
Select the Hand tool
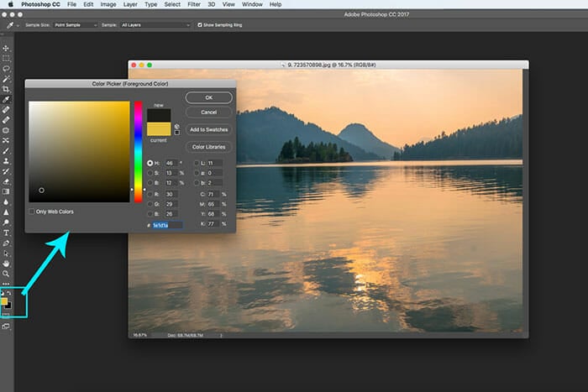click(x=6, y=264)
